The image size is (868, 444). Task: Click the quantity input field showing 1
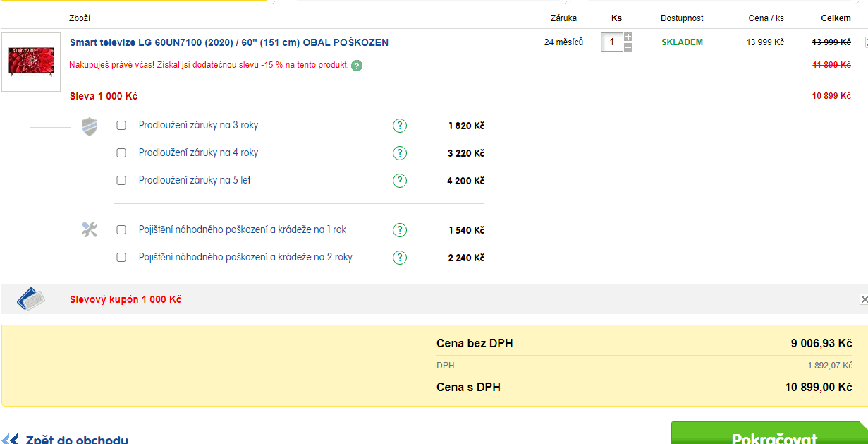[x=611, y=42]
